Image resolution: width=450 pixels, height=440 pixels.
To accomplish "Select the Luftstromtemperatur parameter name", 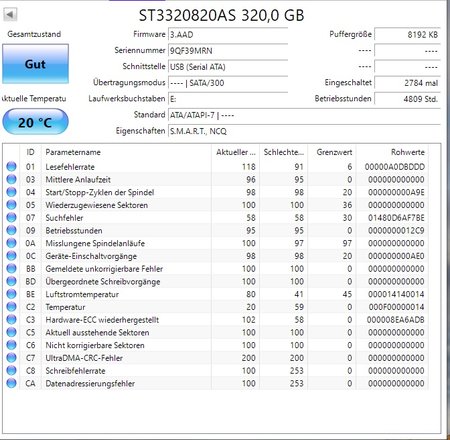I will 82,294.
